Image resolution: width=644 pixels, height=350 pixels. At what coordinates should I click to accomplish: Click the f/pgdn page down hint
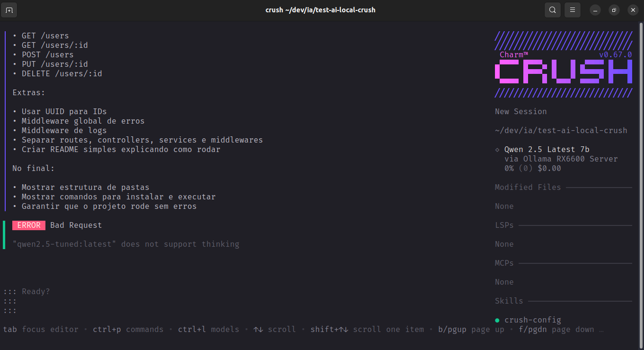(x=556, y=330)
